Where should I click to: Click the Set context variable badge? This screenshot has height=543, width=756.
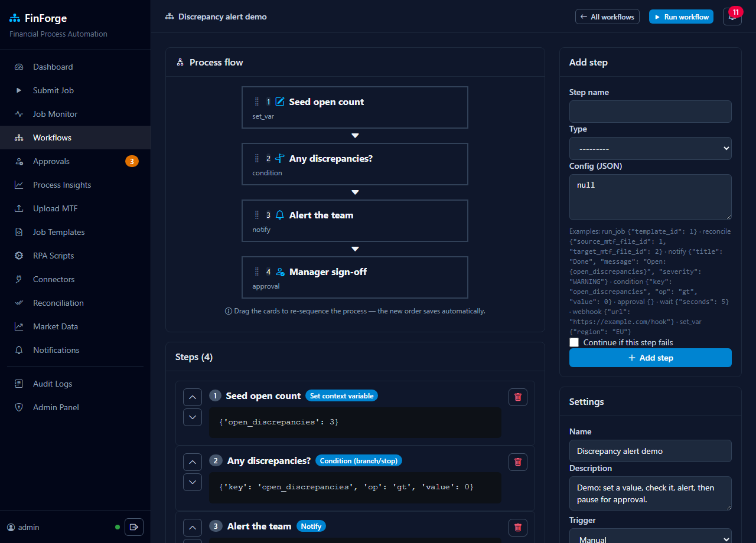click(341, 395)
